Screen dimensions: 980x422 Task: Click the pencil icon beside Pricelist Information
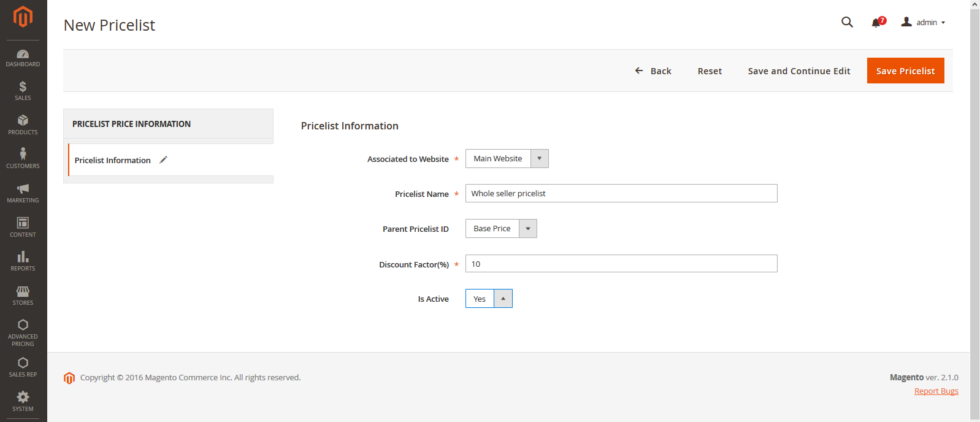click(163, 160)
